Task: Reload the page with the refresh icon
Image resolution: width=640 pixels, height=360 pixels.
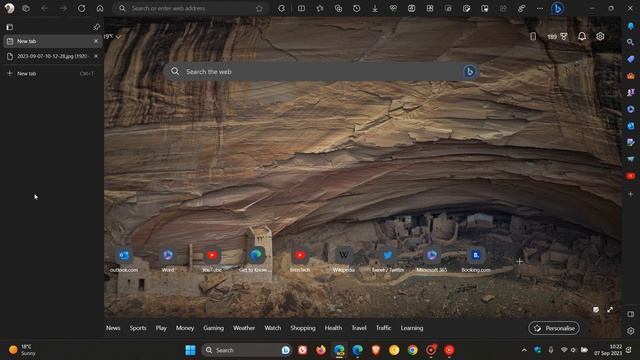Action: pyautogui.click(x=81, y=8)
